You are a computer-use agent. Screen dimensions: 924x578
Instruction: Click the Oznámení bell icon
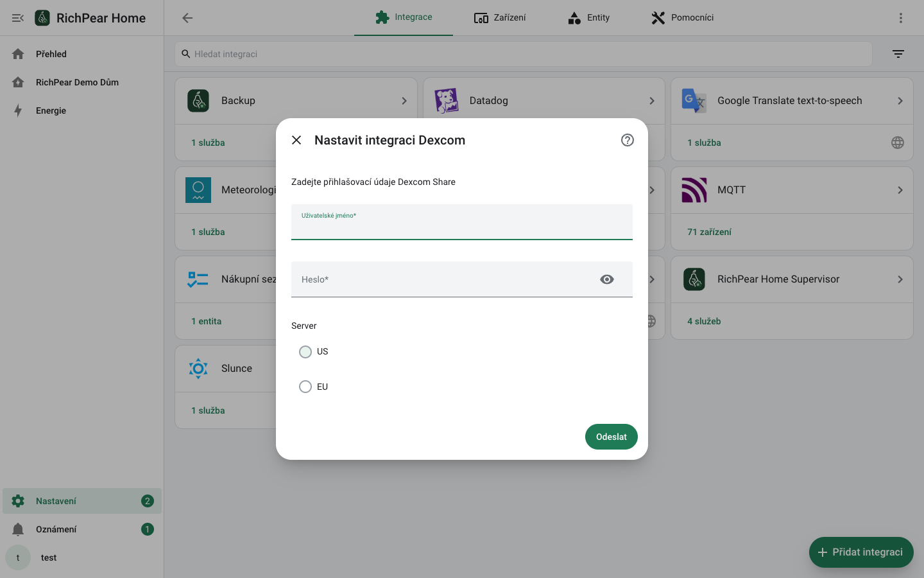point(18,529)
